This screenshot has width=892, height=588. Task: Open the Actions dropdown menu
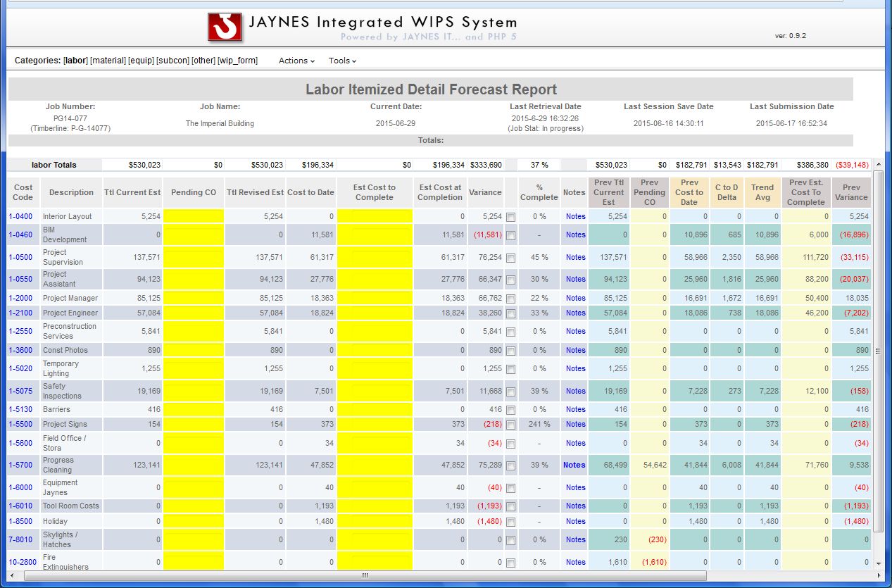[296, 61]
